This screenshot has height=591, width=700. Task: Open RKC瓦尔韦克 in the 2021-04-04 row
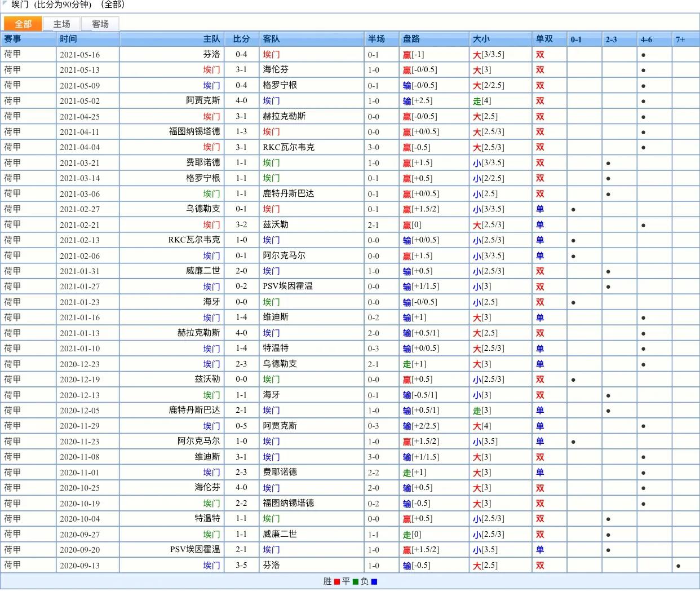[x=289, y=147]
